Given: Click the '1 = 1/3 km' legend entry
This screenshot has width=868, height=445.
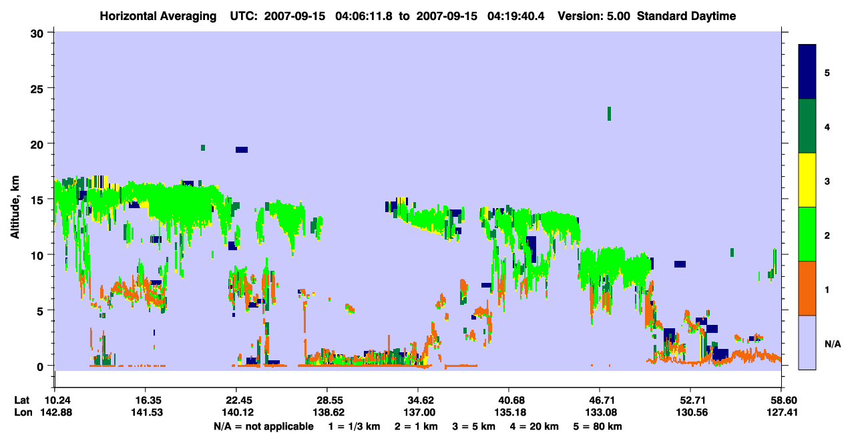Looking at the screenshot, I should [x=355, y=426].
